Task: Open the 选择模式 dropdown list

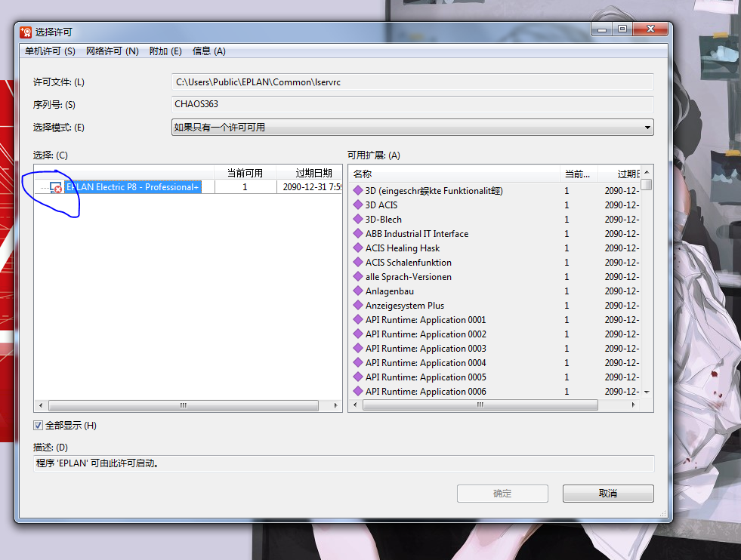Action: pos(647,128)
